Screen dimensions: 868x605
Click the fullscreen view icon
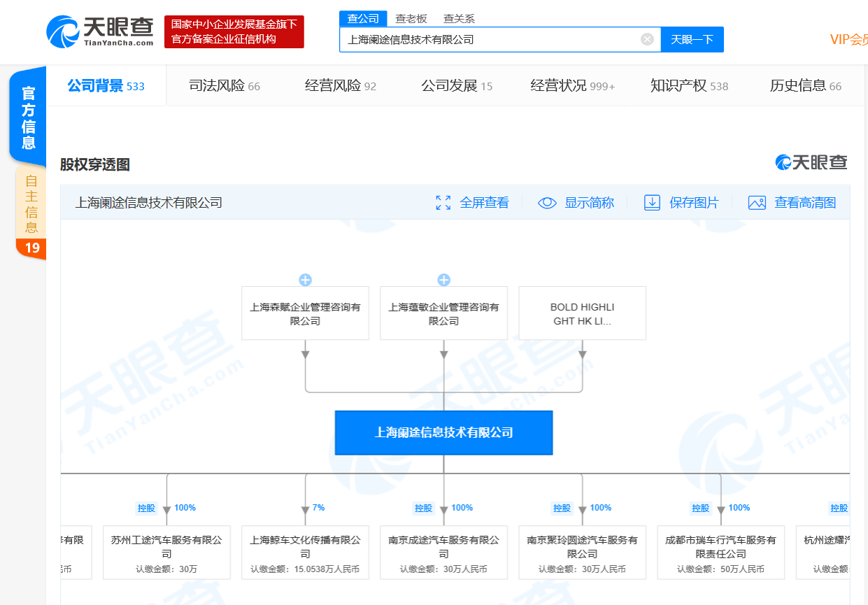coord(443,203)
